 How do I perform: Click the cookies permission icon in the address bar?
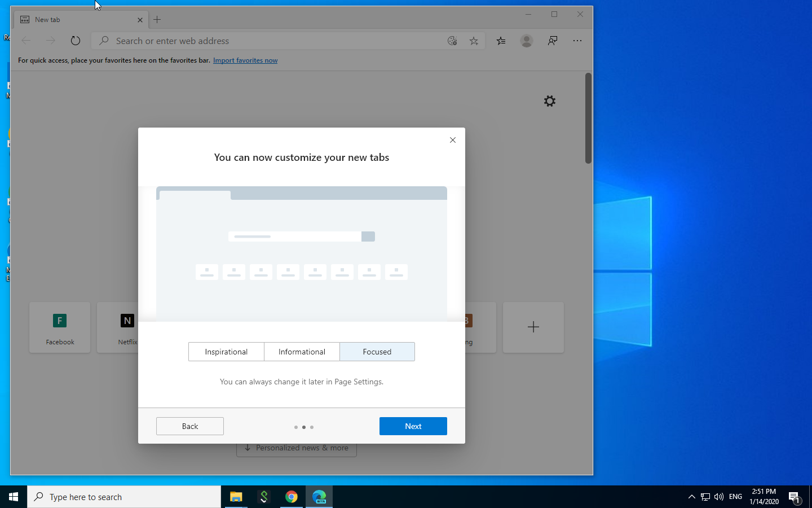[452, 40]
